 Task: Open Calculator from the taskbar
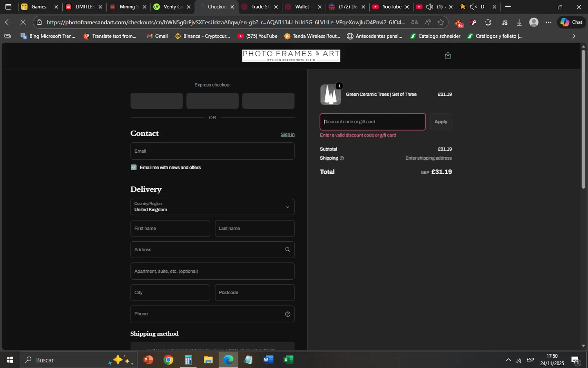click(188, 360)
